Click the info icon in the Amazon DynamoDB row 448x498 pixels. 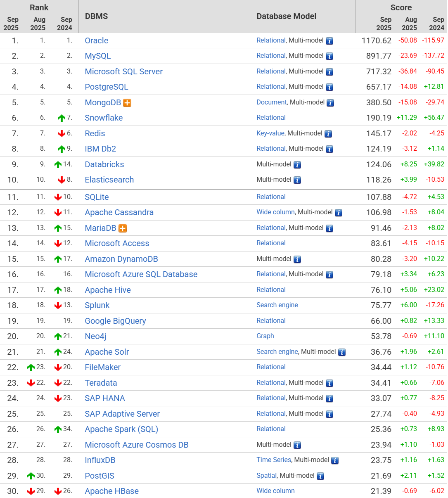297,259
